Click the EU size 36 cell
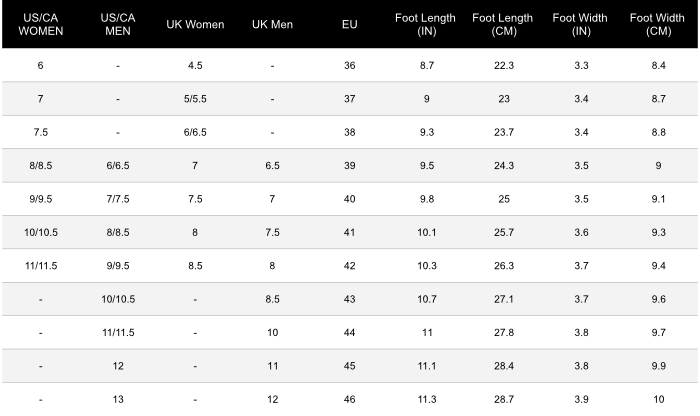 click(349, 65)
